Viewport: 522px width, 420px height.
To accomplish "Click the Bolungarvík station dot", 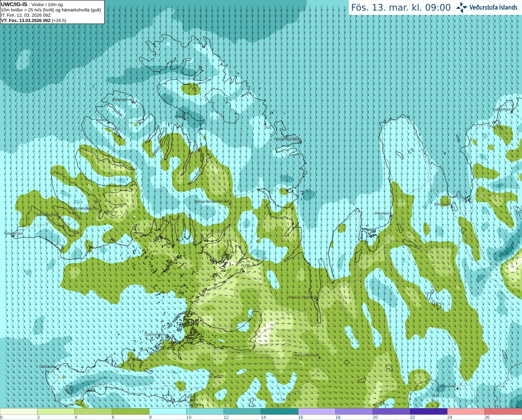I will click(133, 102).
